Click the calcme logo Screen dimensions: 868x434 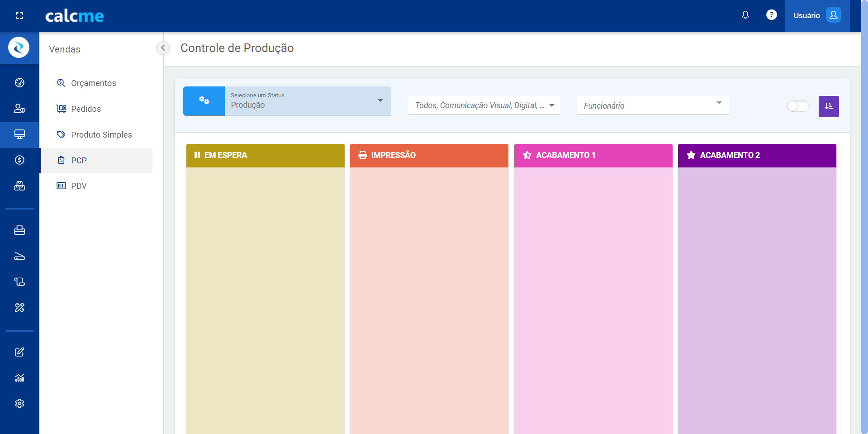pyautogui.click(x=75, y=16)
